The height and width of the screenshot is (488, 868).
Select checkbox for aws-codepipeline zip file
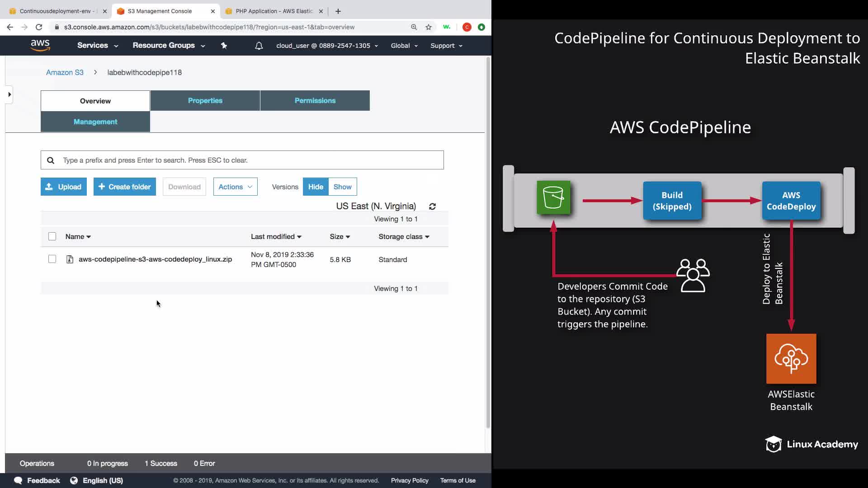52,259
